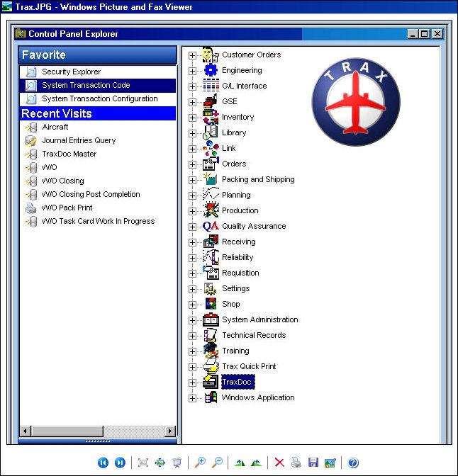Viewport: 458px width, 476px height.
Task: Print the picture via printer icon
Action: (296, 463)
